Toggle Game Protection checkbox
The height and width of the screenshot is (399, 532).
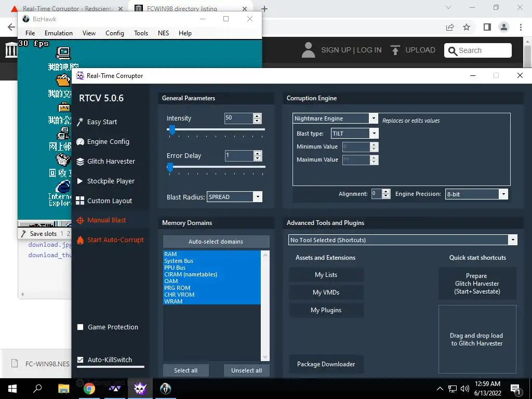(81, 327)
